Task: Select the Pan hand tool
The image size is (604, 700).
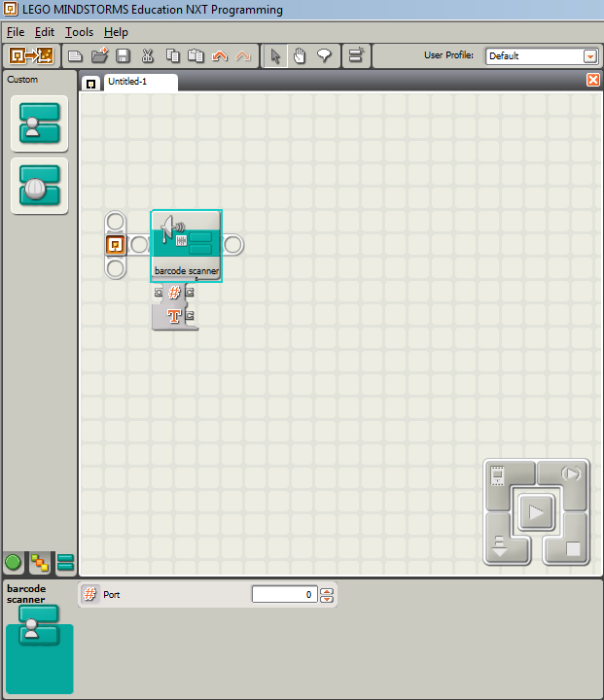Action: (x=300, y=56)
